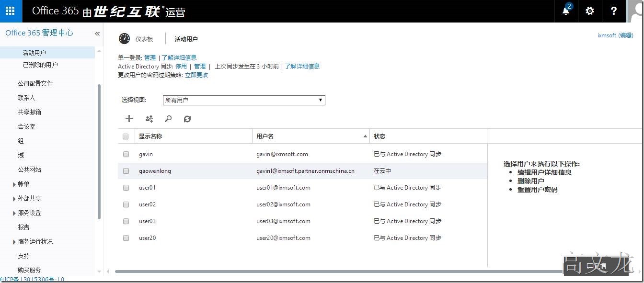Click the dashboard gauge icon
This screenshot has width=644, height=283.
click(125, 39)
